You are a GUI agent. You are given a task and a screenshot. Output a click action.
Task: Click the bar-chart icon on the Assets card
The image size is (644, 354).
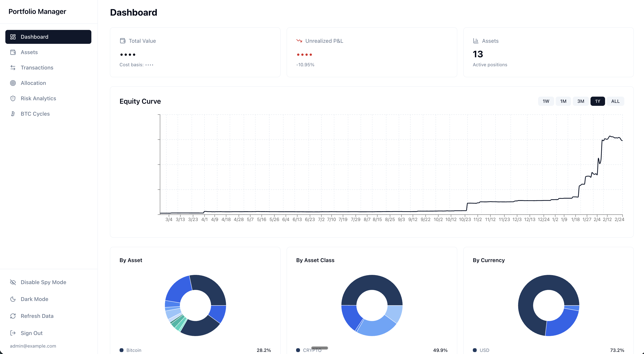[476, 40]
